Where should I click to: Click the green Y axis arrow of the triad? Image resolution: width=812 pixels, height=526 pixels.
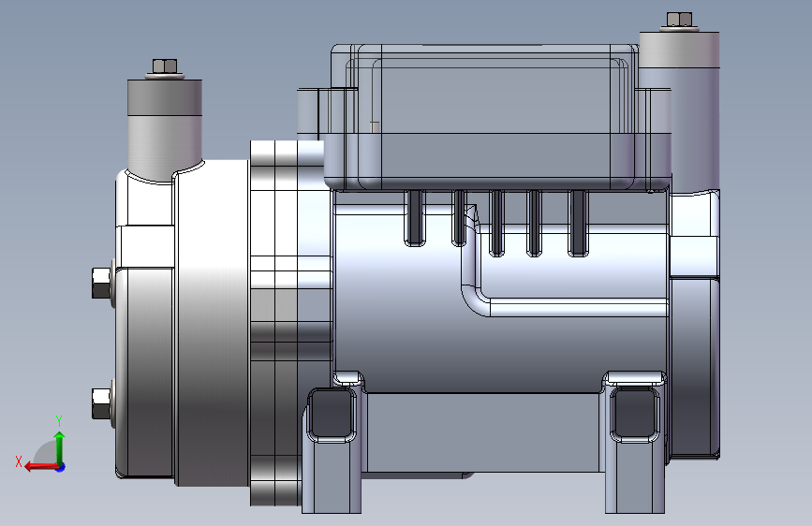[x=60, y=447]
